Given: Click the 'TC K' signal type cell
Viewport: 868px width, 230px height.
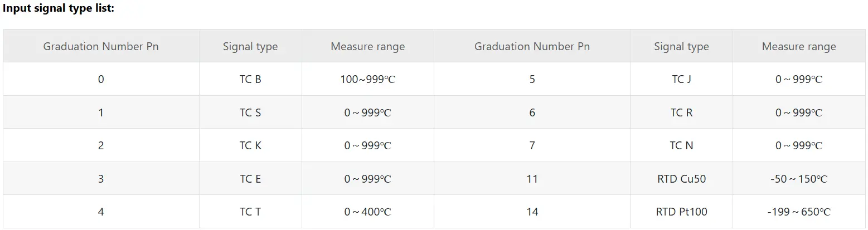Looking at the screenshot, I should 250,145.
